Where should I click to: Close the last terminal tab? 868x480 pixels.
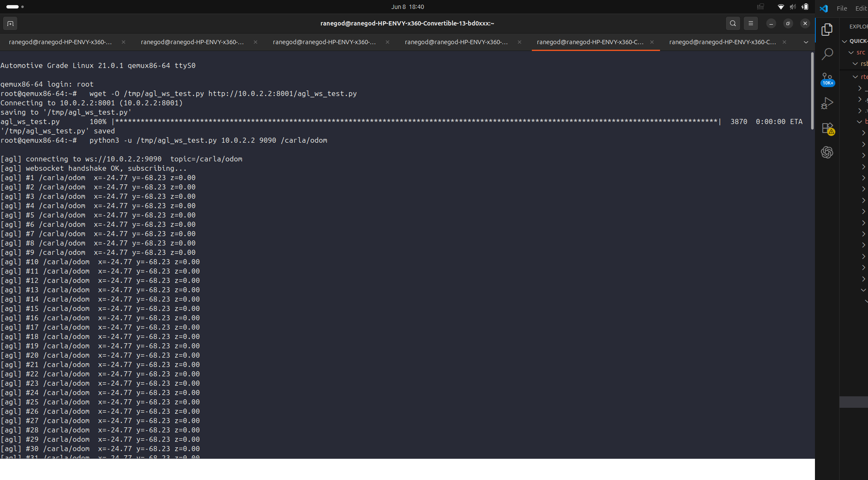784,42
